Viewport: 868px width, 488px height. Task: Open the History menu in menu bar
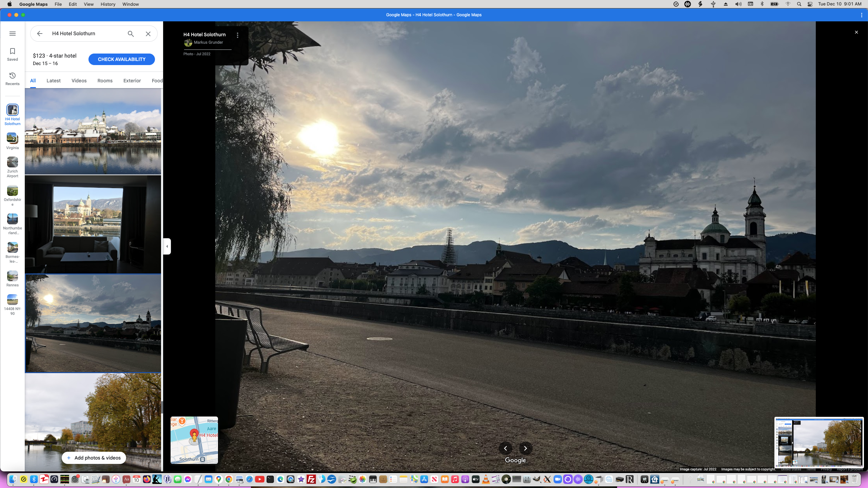[x=108, y=4]
